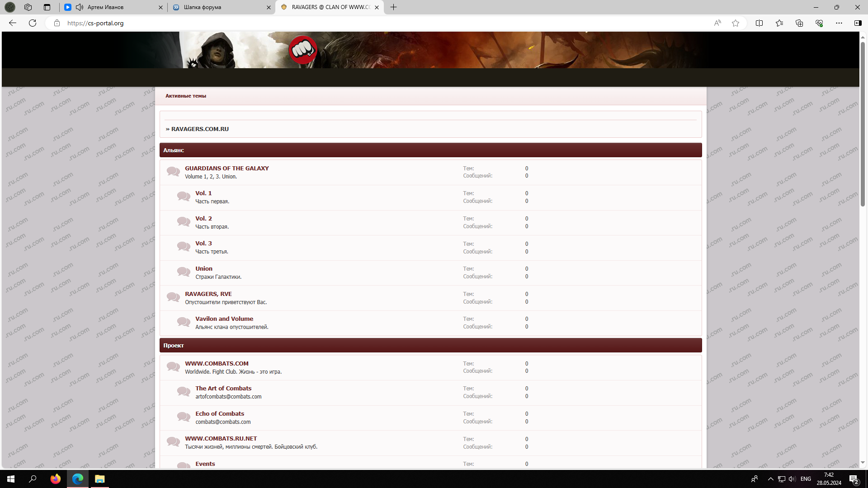Click the browser back arrow
Screen dimensions: 868x488
click(13, 23)
